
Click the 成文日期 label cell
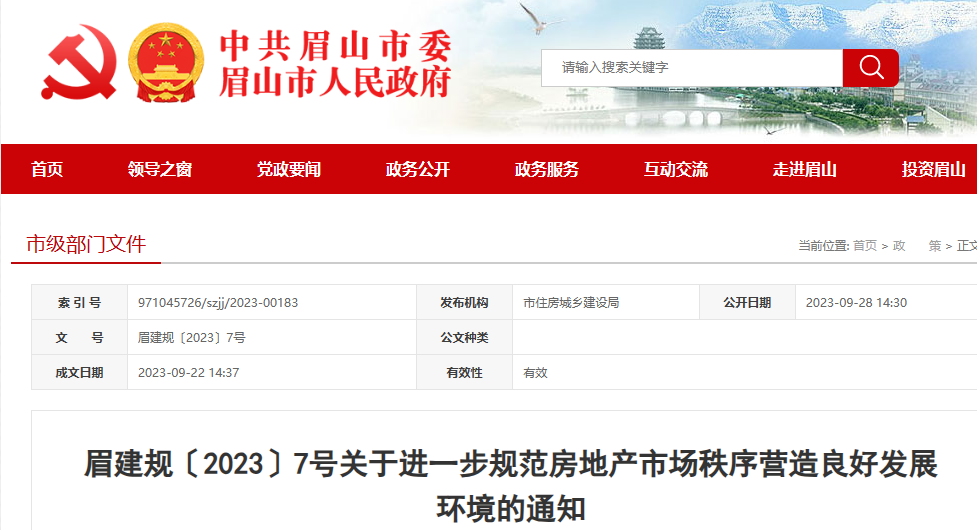79,372
